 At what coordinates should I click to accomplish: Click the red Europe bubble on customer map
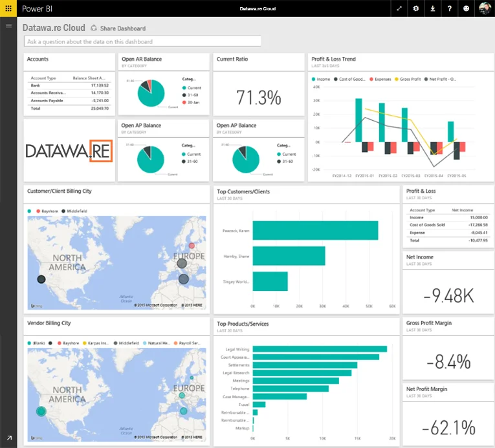[192, 246]
